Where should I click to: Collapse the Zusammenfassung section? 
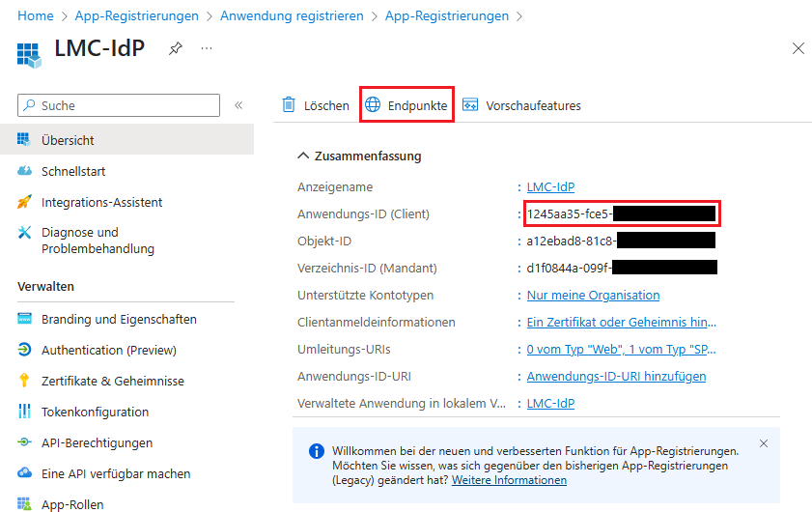point(303,156)
